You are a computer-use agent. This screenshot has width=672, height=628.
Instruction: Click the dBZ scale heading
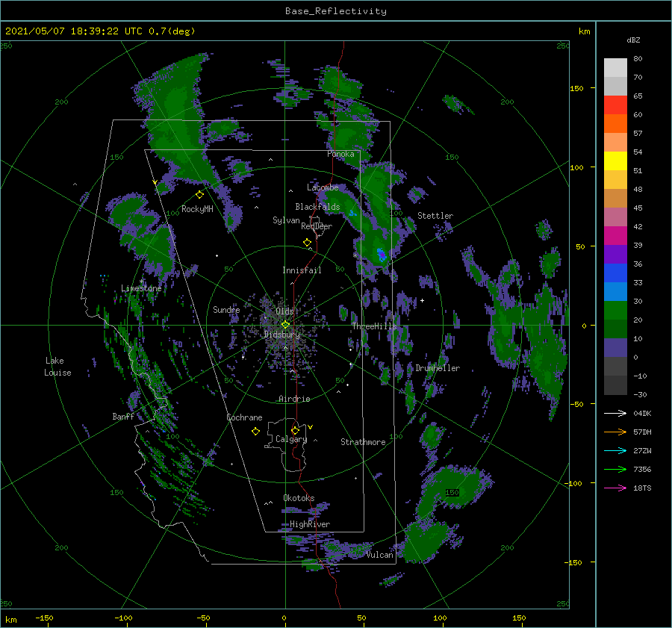(x=633, y=40)
